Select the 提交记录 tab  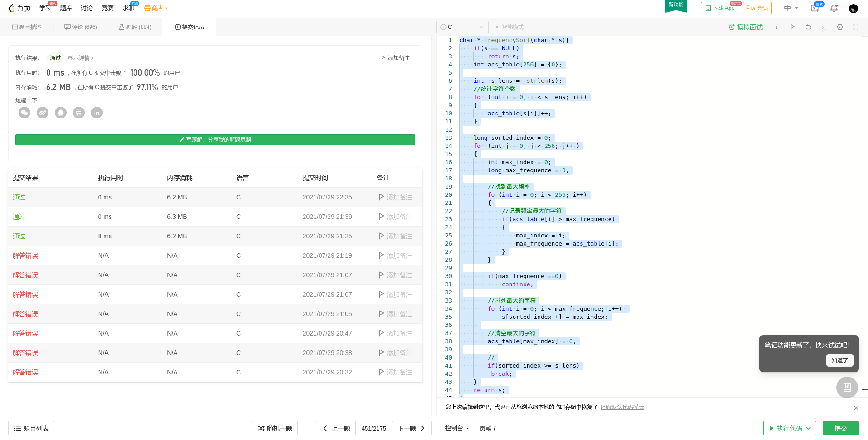point(190,27)
